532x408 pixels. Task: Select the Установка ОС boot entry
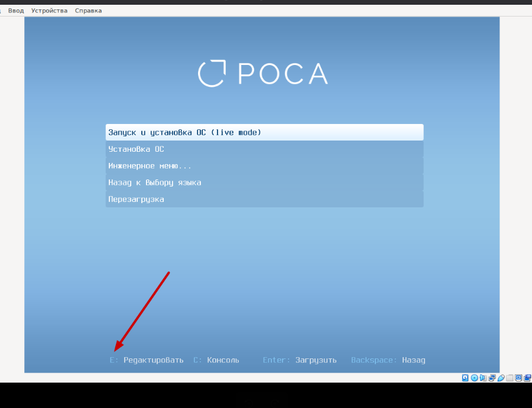264,149
